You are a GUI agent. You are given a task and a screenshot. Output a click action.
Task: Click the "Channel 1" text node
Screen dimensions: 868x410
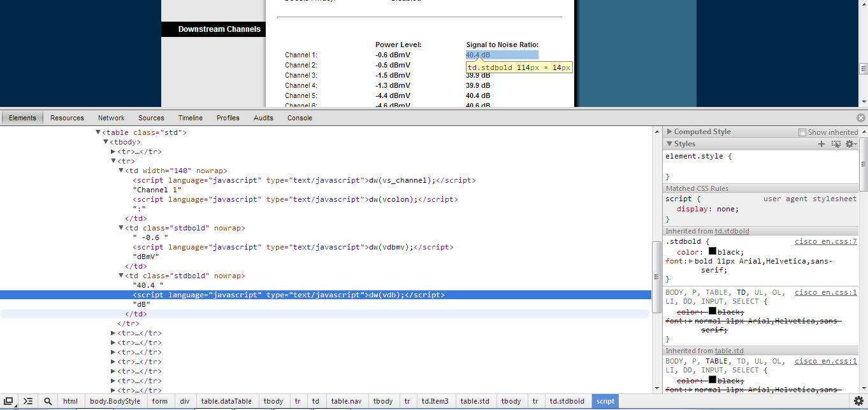[157, 190]
